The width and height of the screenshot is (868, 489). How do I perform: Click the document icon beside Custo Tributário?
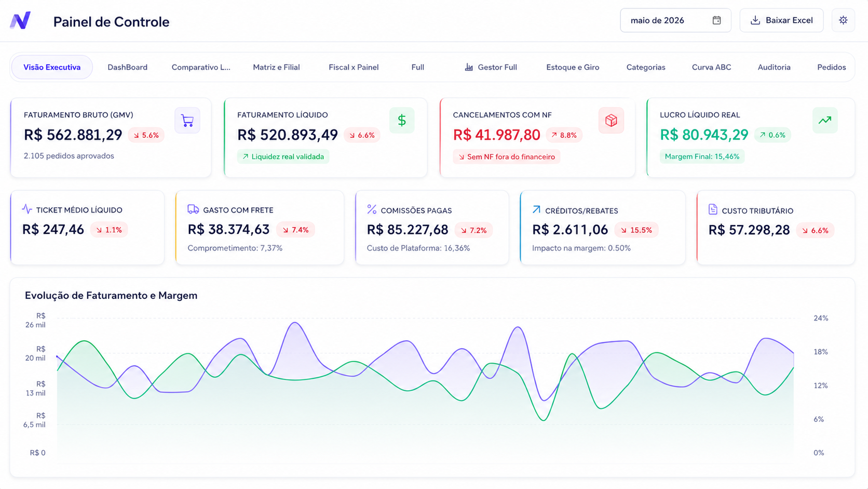(x=713, y=209)
